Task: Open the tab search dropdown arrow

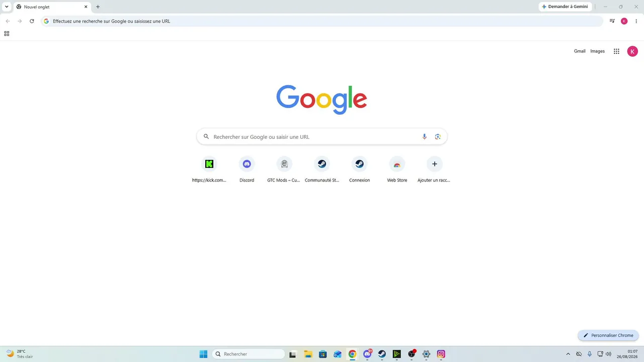Action: 7,7
